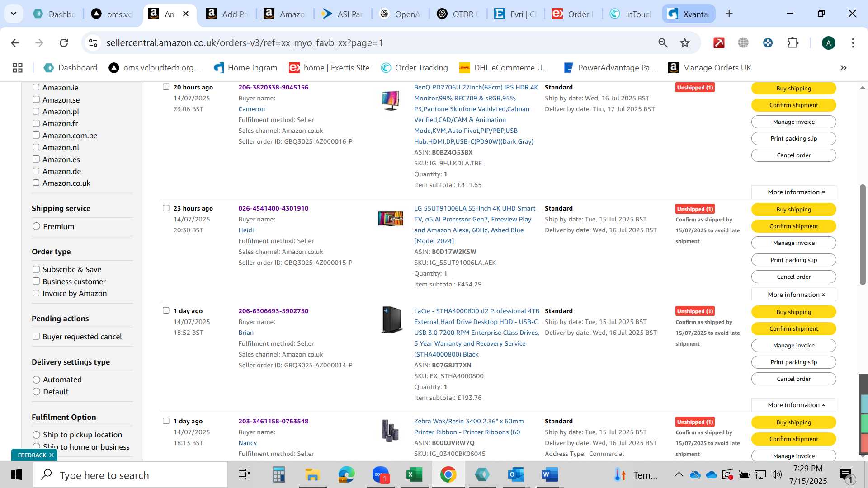Screen dimensions: 868x488
Task: Open the Manage Orders UK bookmark
Action: [710, 68]
